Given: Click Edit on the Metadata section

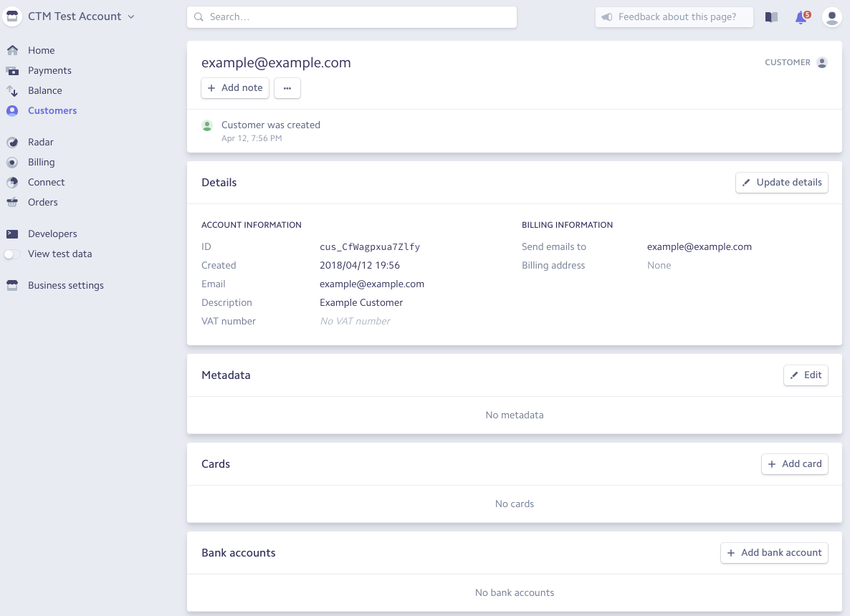Looking at the screenshot, I should [x=806, y=375].
